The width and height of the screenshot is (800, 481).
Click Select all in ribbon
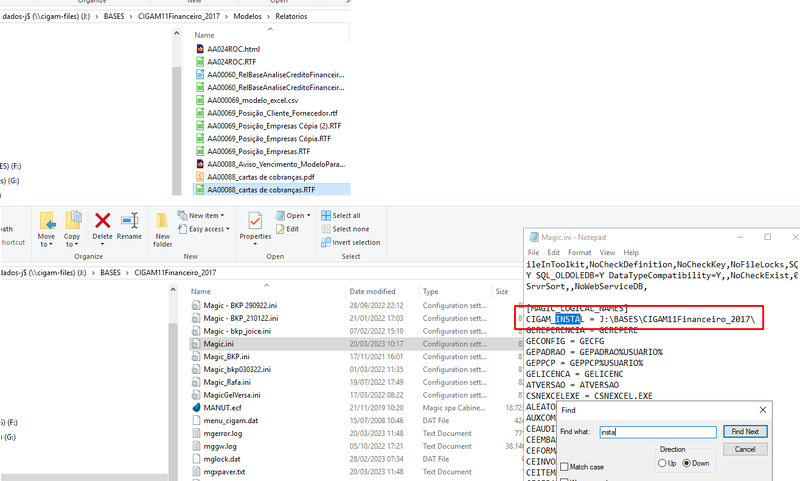pyautogui.click(x=341, y=216)
